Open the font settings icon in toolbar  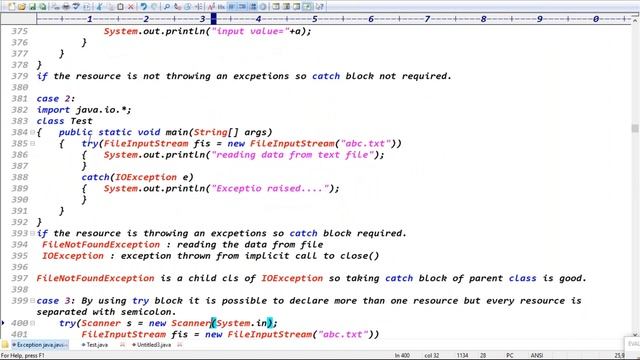click(x=211, y=7)
